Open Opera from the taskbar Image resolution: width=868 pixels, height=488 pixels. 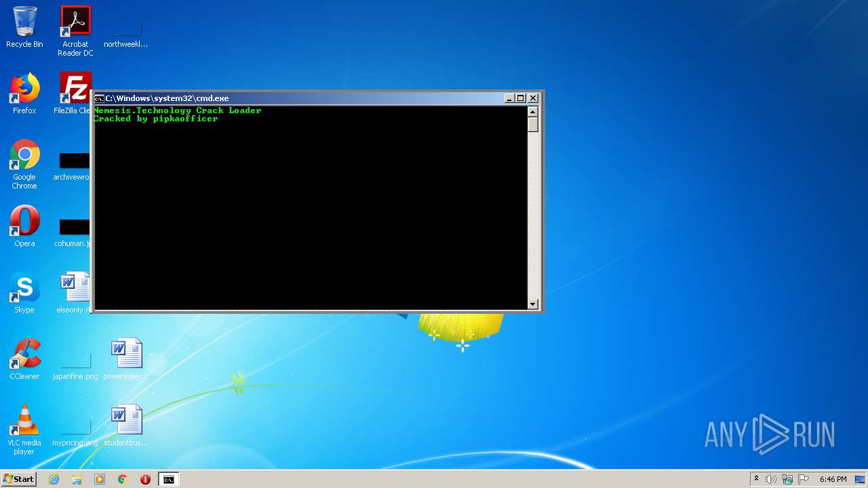coord(145,479)
